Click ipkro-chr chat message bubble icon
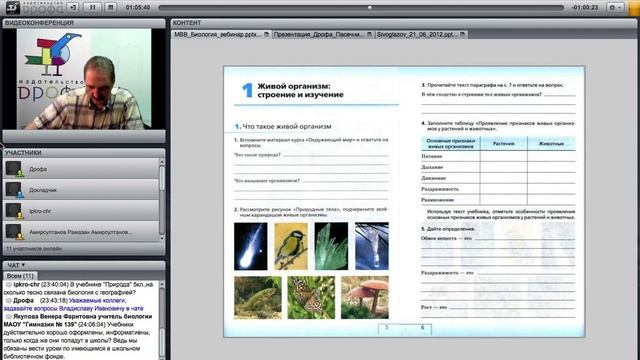This screenshot has width=640, height=360. click(9, 284)
